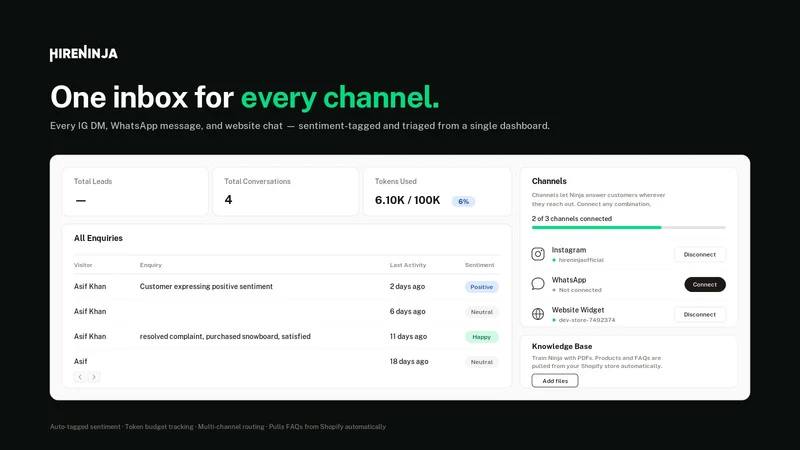Disconnect the Website Widget channel
This screenshot has height=450, width=800.
pos(700,314)
